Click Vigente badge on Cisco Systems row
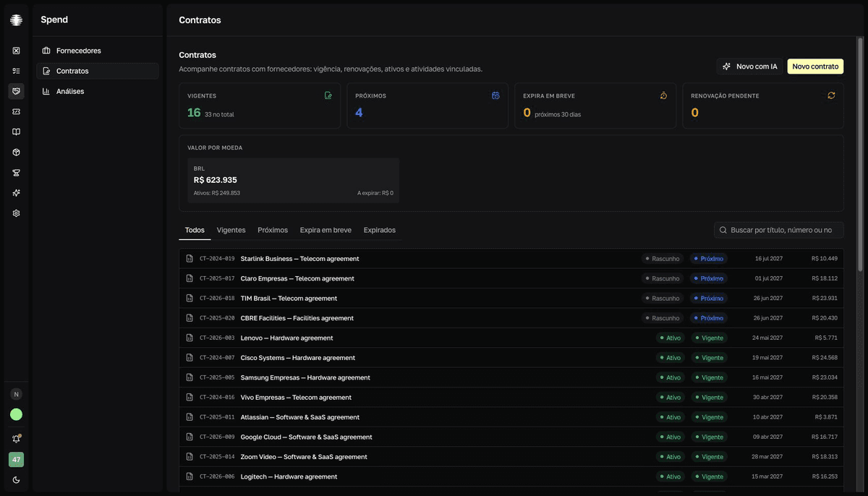Screen dimensions: 868x496 (709, 358)
